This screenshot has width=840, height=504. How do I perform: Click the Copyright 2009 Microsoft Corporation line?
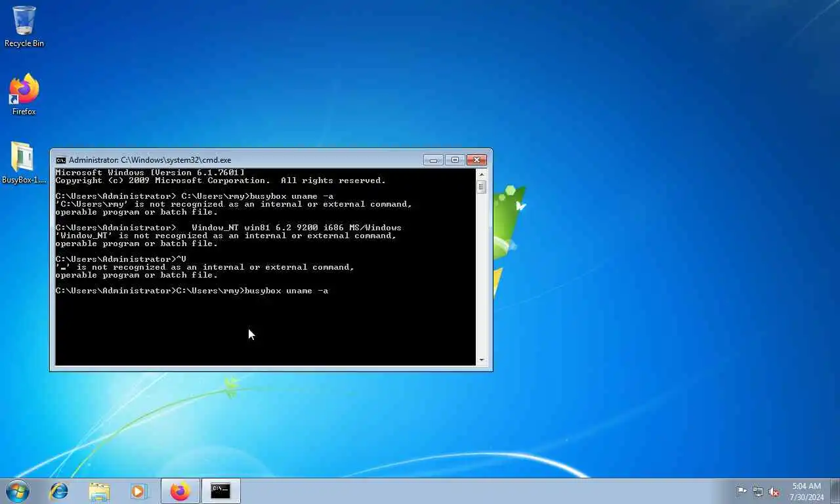(x=220, y=180)
